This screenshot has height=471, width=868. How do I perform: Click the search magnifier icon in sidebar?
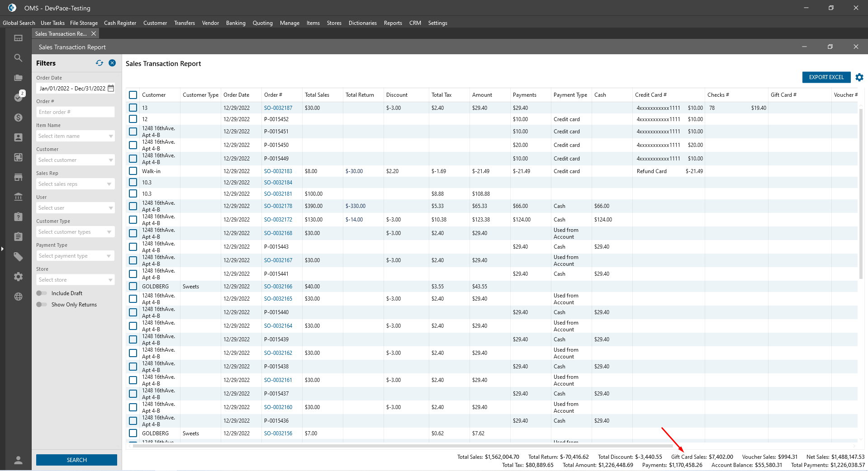[18, 58]
